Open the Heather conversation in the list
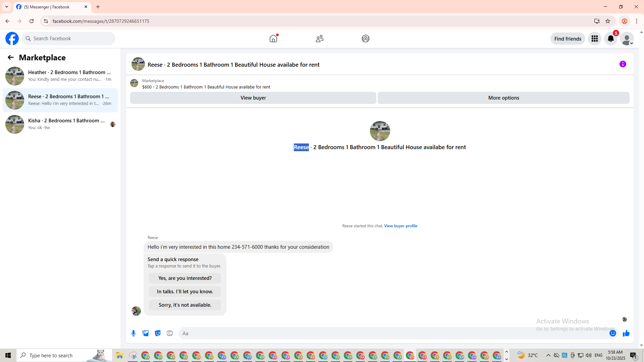 click(x=60, y=76)
